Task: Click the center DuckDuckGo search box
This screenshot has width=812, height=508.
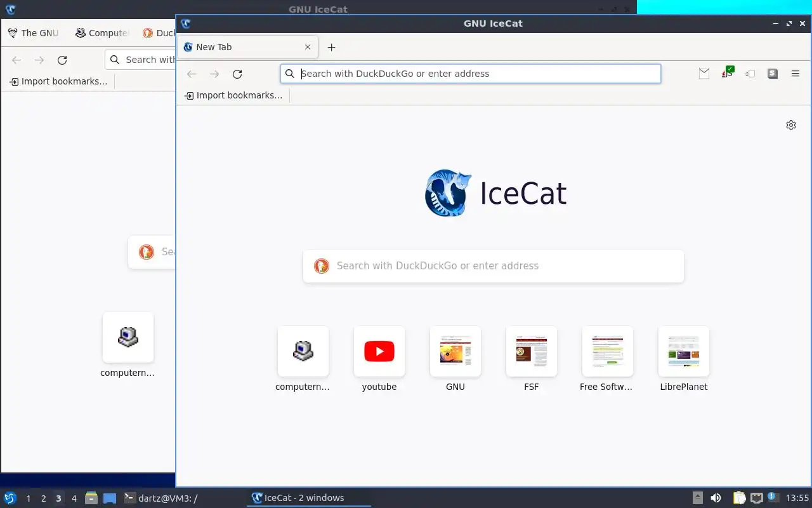Action: 494,266
